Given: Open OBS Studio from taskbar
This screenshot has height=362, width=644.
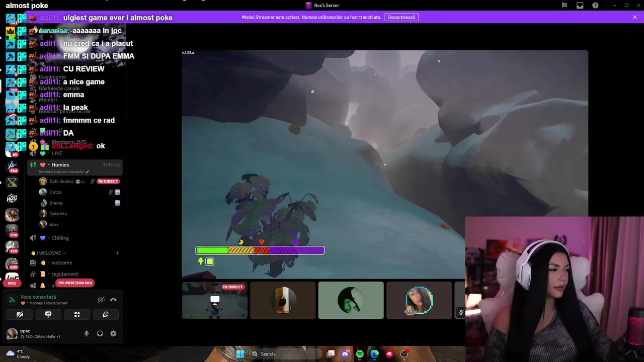Looking at the screenshot, I should tap(404, 354).
